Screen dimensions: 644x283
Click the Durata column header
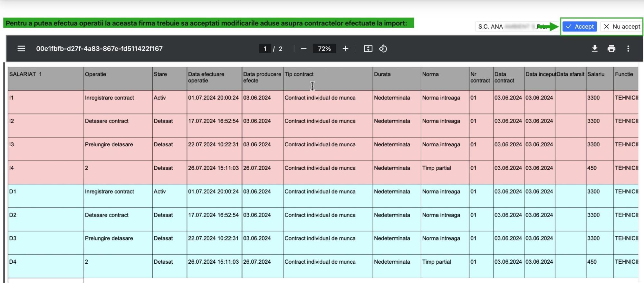click(x=397, y=79)
